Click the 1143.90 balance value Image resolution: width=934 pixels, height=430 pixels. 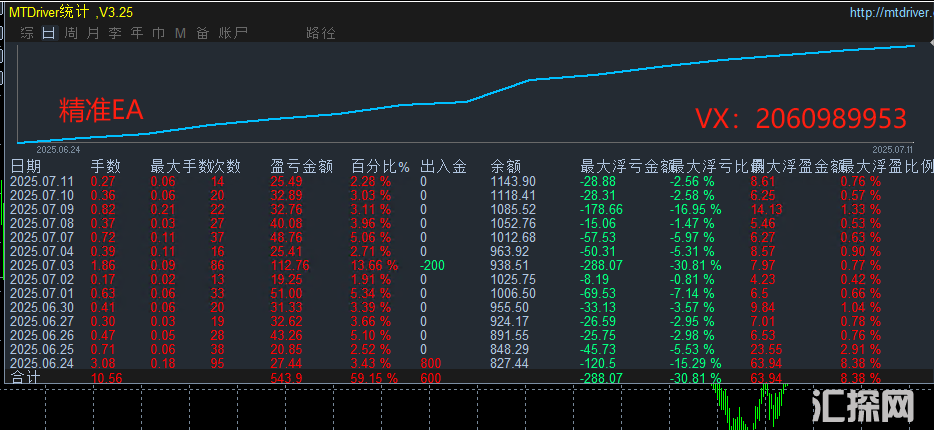pyautogui.click(x=513, y=182)
